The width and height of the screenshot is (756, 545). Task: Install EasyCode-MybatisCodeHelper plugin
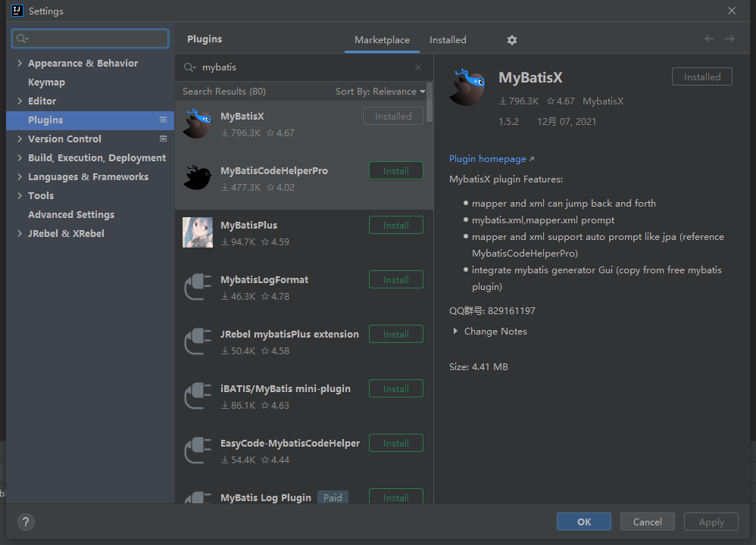396,443
